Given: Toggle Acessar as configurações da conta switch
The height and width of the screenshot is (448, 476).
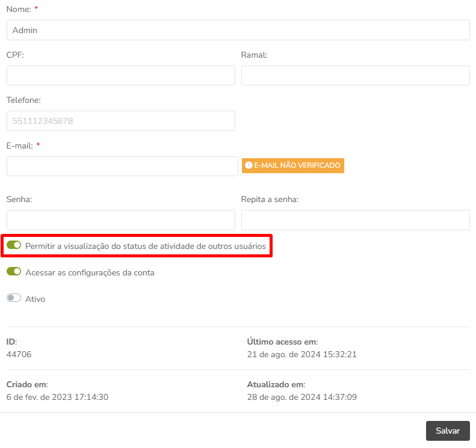Looking at the screenshot, I should 14,271.
